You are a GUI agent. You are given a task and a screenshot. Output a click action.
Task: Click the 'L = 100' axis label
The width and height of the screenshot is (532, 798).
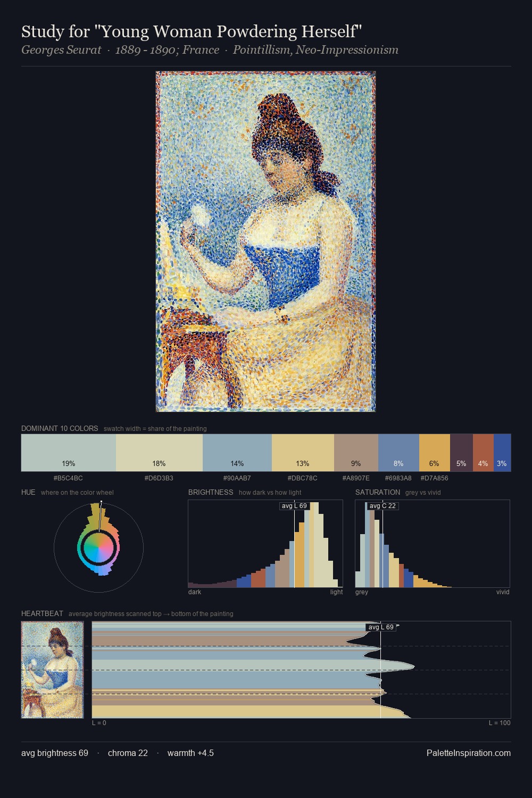[500, 723]
